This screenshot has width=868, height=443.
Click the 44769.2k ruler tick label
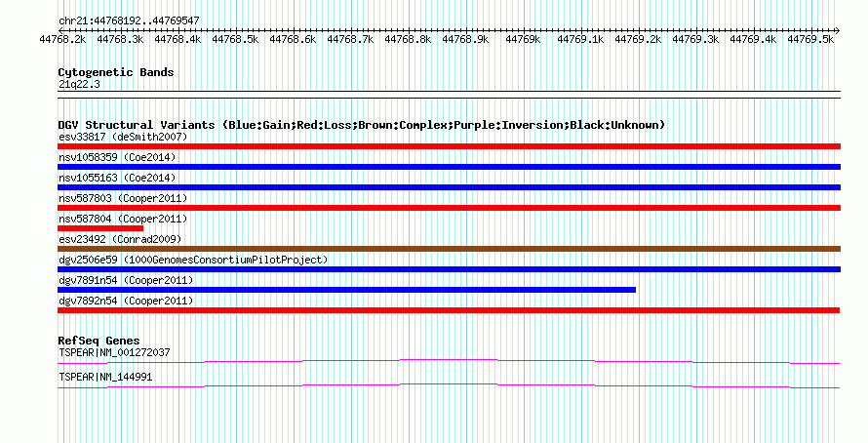click(x=638, y=39)
